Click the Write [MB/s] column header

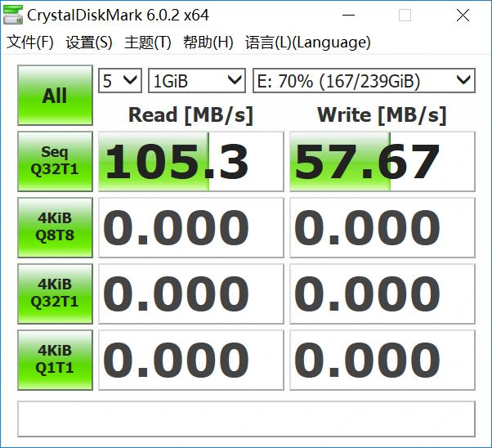pos(382,115)
